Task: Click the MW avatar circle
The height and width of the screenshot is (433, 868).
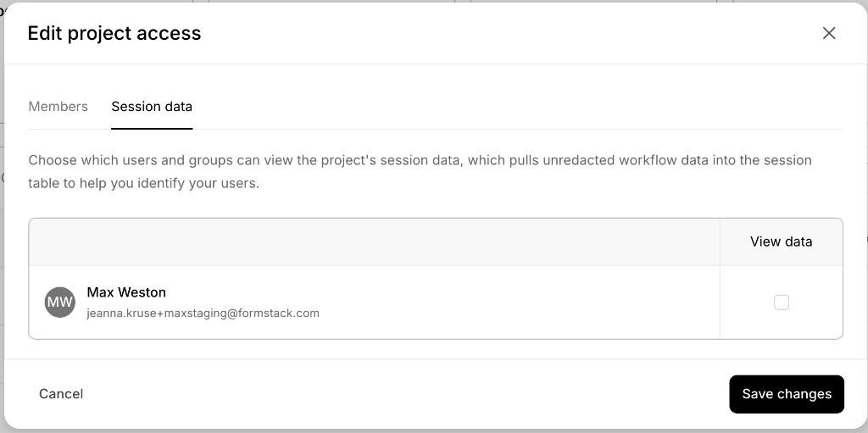Action: pos(60,303)
